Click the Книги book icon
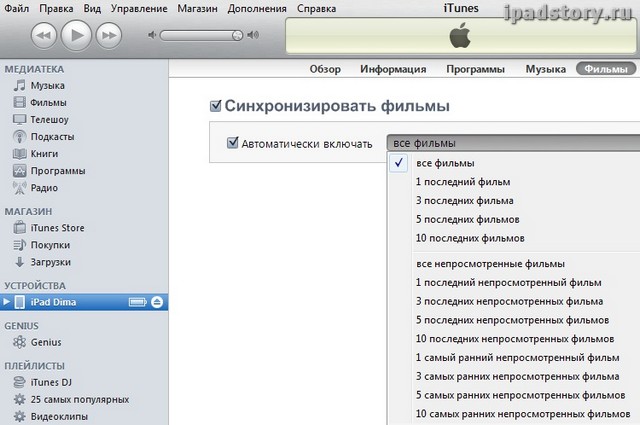640x425 pixels. pyautogui.click(x=19, y=154)
